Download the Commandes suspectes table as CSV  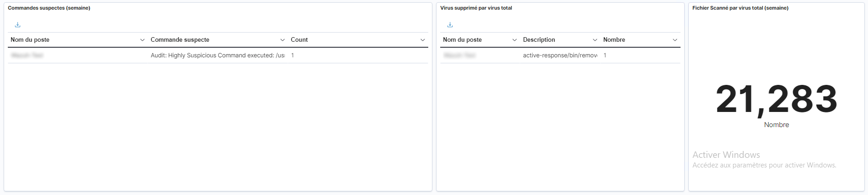tap(17, 25)
